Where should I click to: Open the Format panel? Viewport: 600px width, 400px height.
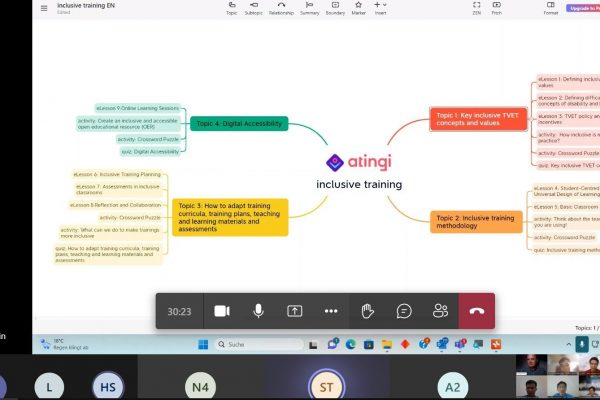(551, 7)
